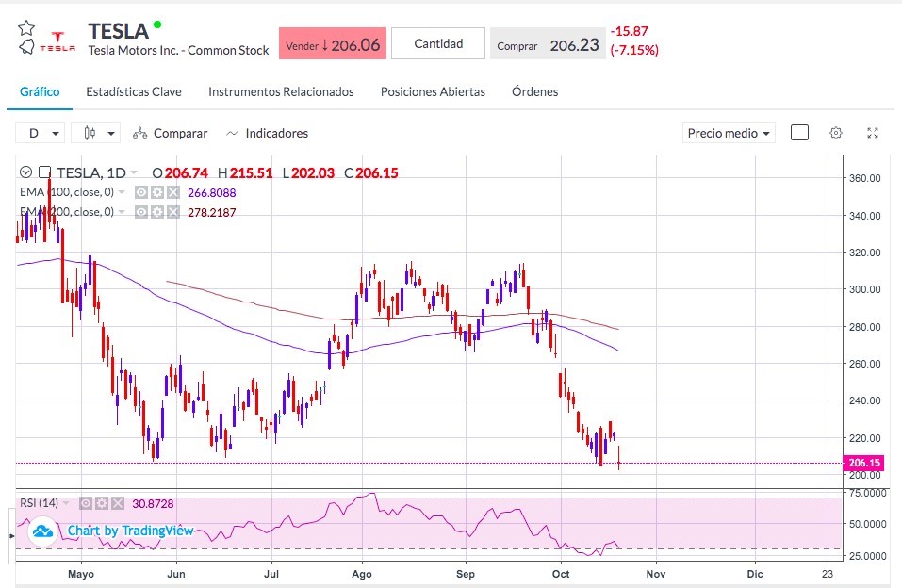Image resolution: width=902 pixels, height=588 pixels.
Task: Toggle the square checkbox next to Precio medio
Action: coord(799,133)
